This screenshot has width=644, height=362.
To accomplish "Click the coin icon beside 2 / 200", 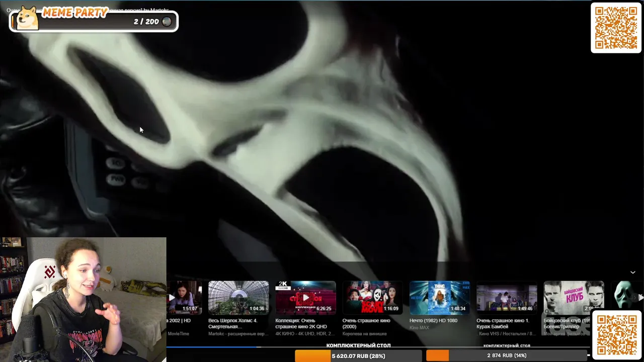I will (x=167, y=22).
